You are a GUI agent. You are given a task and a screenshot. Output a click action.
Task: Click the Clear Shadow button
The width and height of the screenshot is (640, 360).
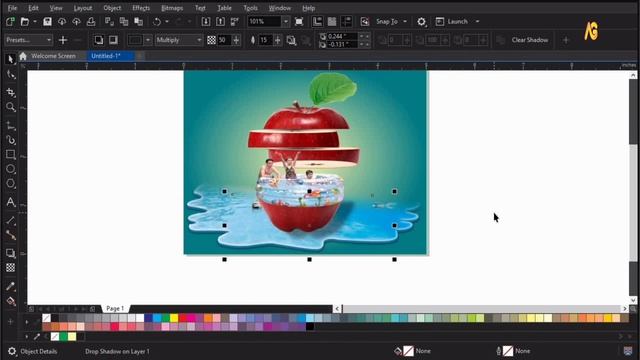click(x=530, y=40)
